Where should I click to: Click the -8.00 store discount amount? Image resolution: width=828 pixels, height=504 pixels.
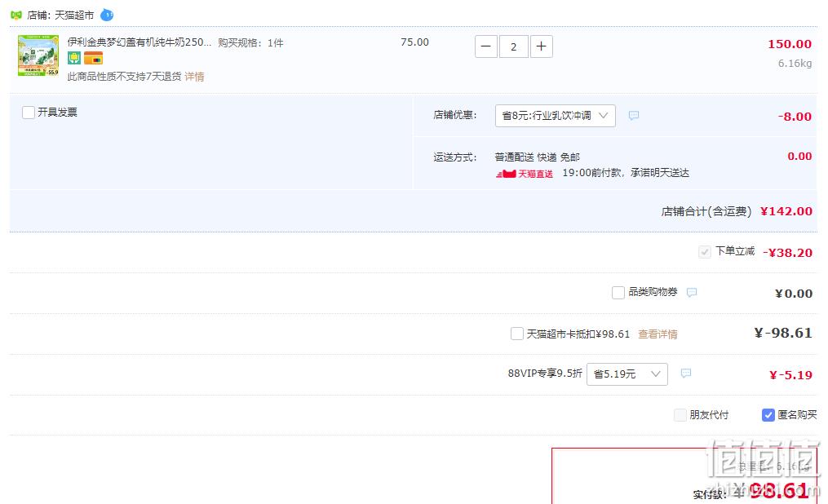[795, 116]
